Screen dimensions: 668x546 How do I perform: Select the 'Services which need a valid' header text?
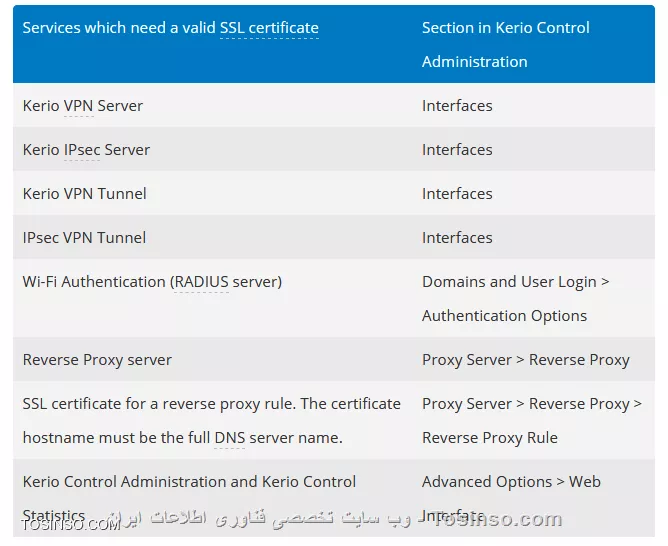(119, 28)
